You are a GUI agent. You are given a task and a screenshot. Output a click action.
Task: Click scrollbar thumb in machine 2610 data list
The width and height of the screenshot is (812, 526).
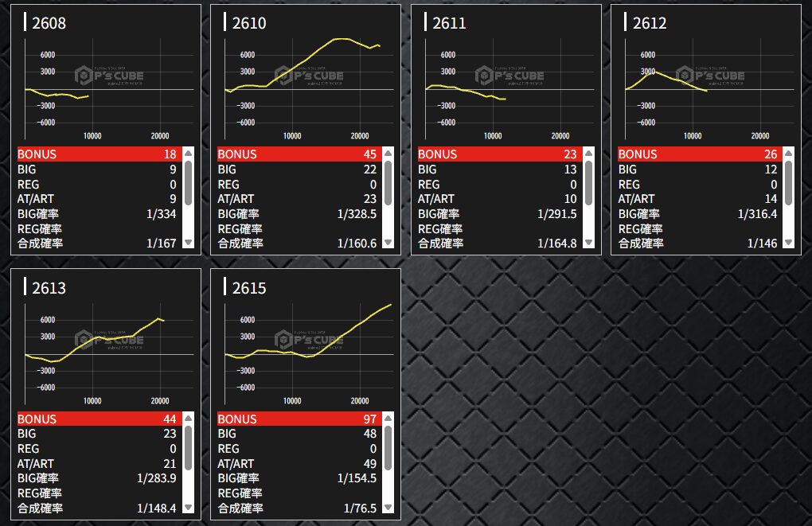tap(388, 183)
